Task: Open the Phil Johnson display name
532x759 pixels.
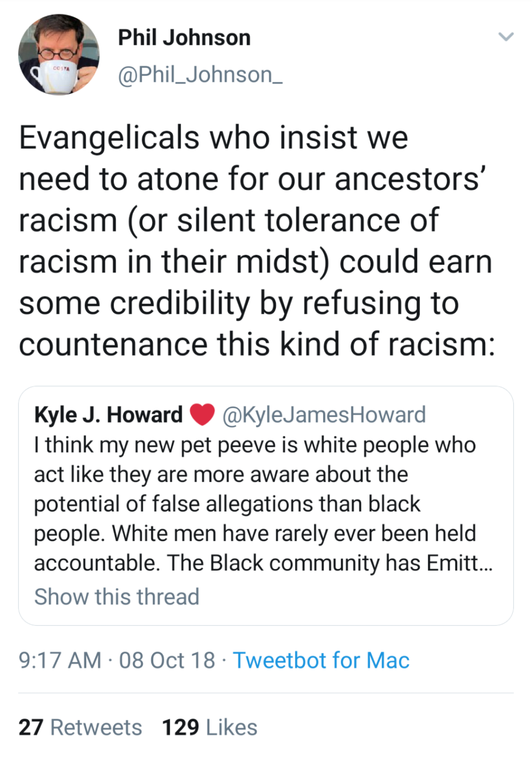Action: [x=184, y=38]
